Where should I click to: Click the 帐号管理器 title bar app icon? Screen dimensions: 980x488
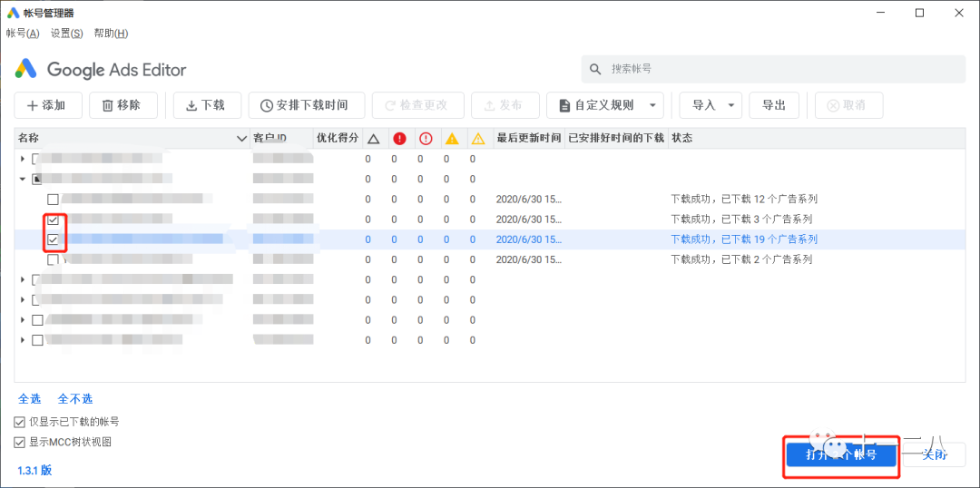pyautogui.click(x=13, y=13)
